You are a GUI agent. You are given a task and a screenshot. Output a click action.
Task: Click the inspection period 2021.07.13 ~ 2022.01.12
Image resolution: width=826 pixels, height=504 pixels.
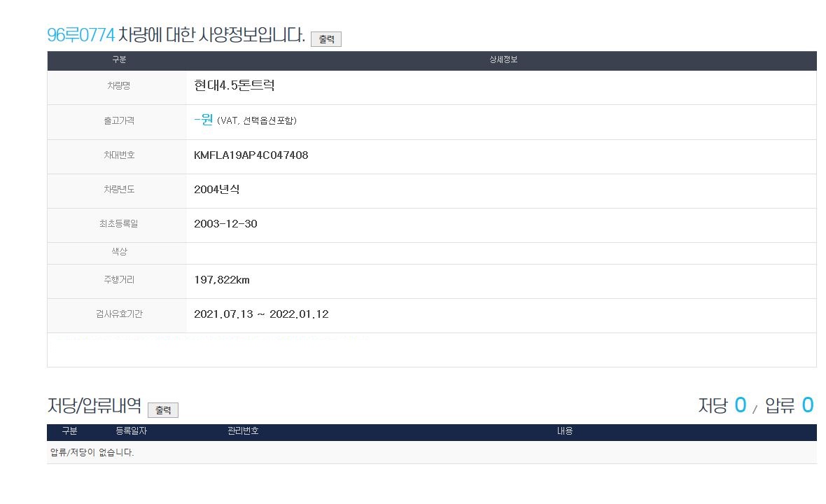(x=260, y=314)
